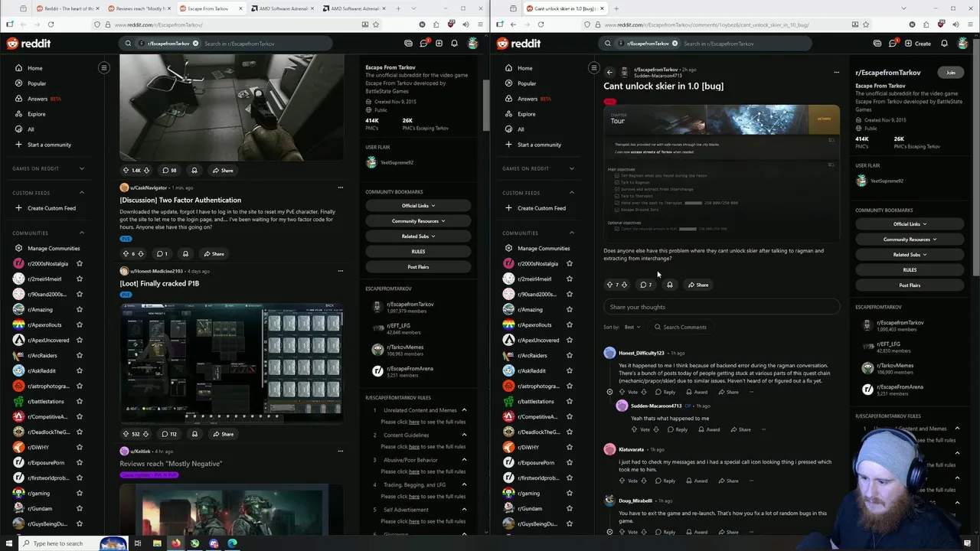Screen dimensions: 980x551
Task: Favorite r/ApexUncovered star in right window
Action: coord(570,341)
